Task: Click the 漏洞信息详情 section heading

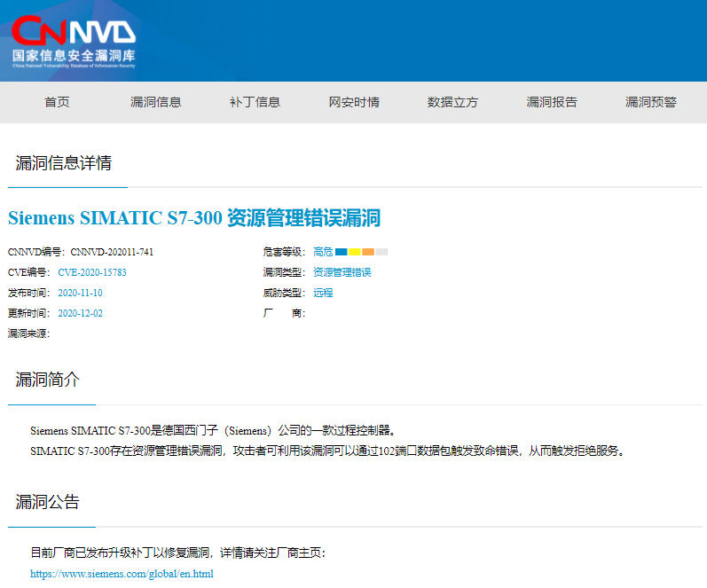Action: tap(64, 163)
